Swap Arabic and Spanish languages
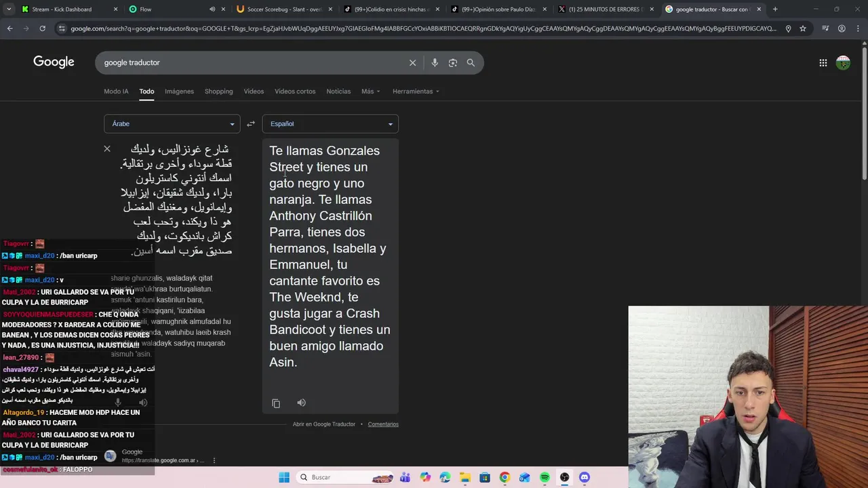868x488 pixels. [x=251, y=124]
